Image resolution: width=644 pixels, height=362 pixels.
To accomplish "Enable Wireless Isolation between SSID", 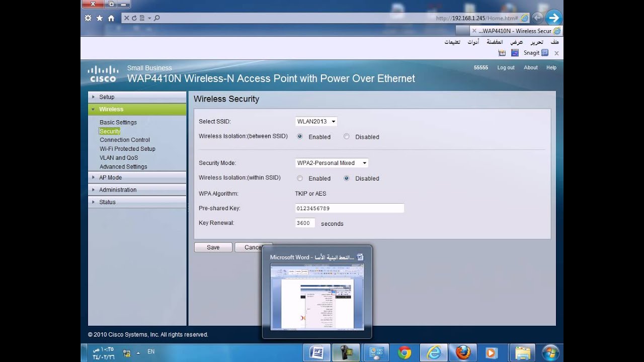I will (300, 136).
